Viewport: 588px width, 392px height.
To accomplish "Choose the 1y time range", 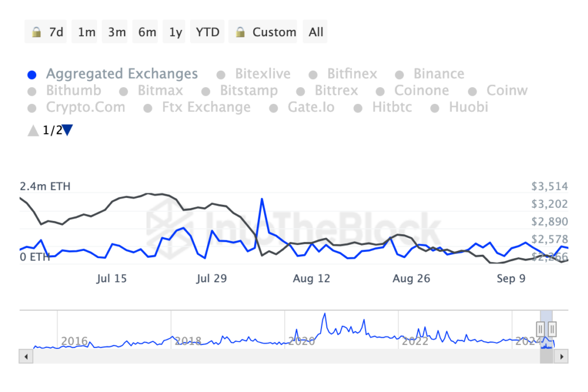I will pyautogui.click(x=174, y=32).
